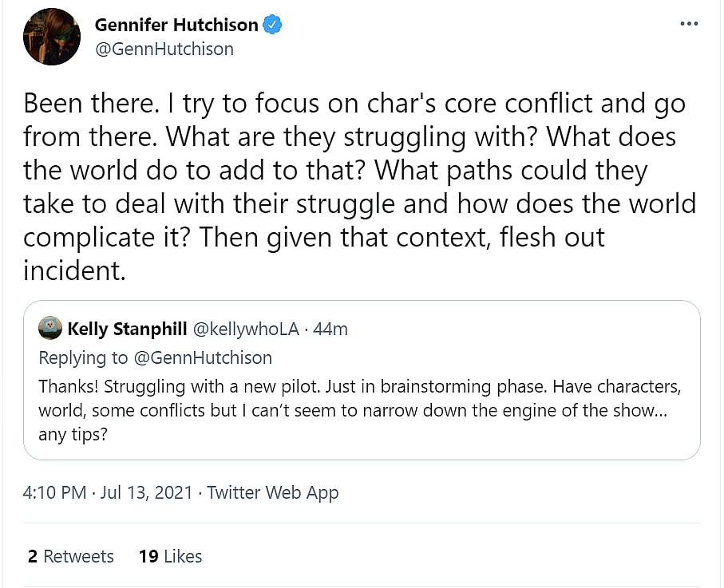Screen dimensions: 724x588
Task: Open the tweet's more options ellipsis menu
Action: [688, 23]
